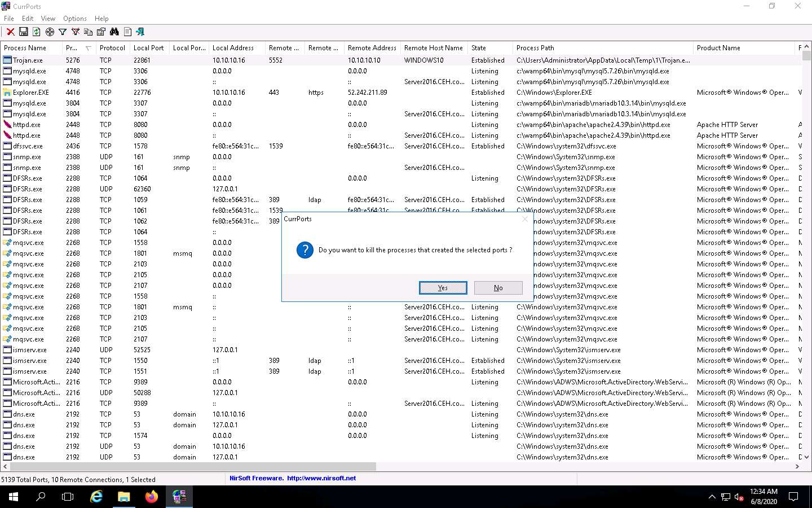Select the WINDOWS10 remote host name cell
This screenshot has height=508, width=812.
point(424,60)
